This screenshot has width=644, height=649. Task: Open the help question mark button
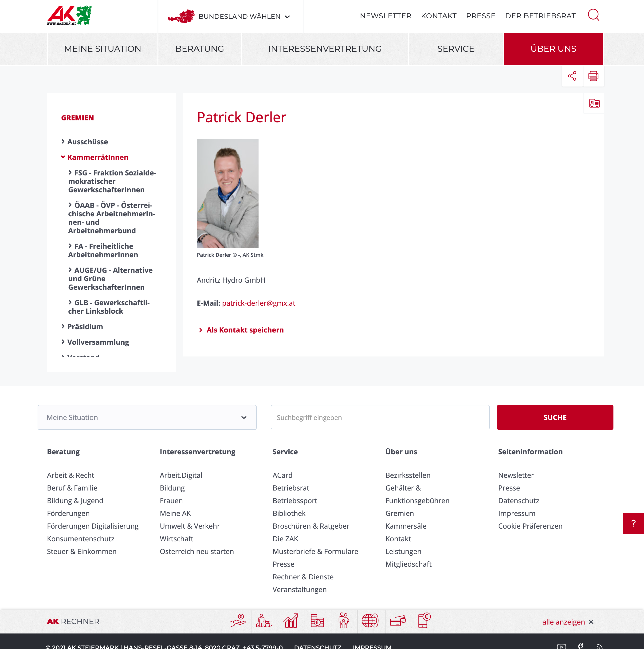(x=633, y=523)
